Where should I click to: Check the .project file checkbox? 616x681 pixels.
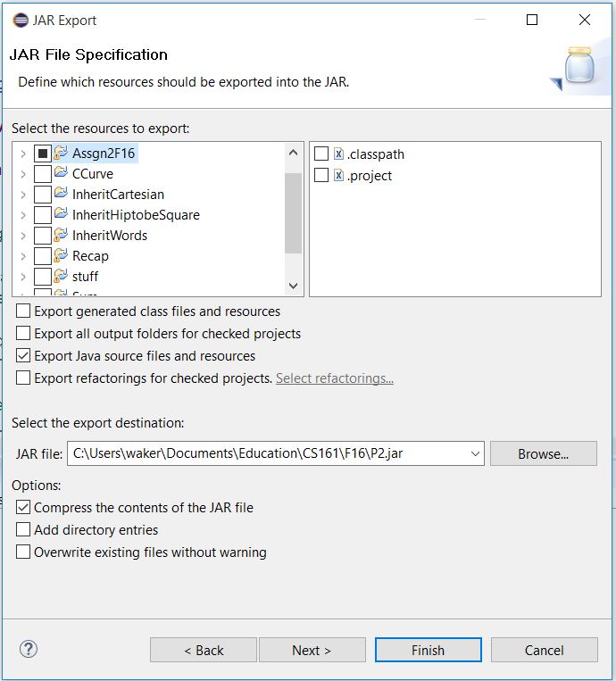click(321, 175)
